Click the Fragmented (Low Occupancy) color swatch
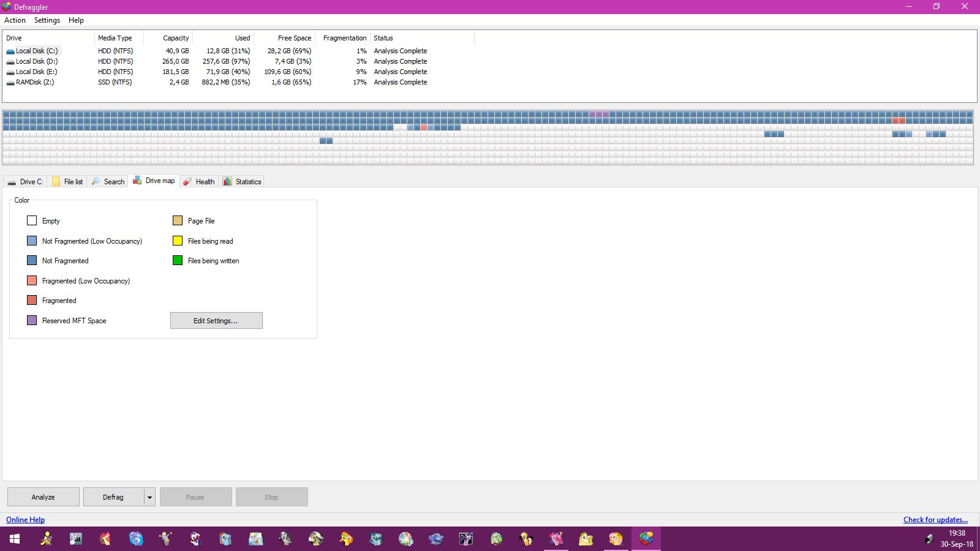This screenshot has height=551, width=980. pyautogui.click(x=32, y=281)
